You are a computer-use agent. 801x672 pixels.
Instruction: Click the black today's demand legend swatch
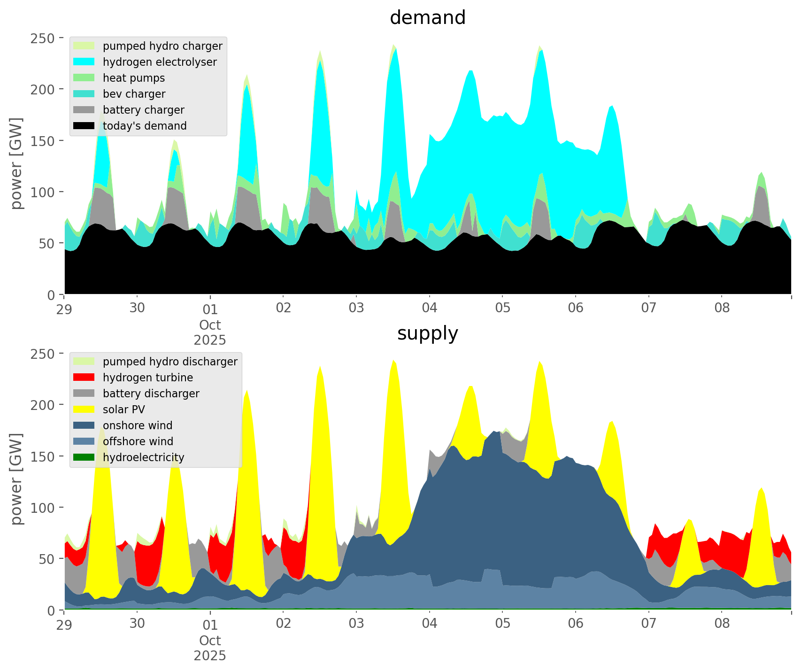click(x=85, y=126)
